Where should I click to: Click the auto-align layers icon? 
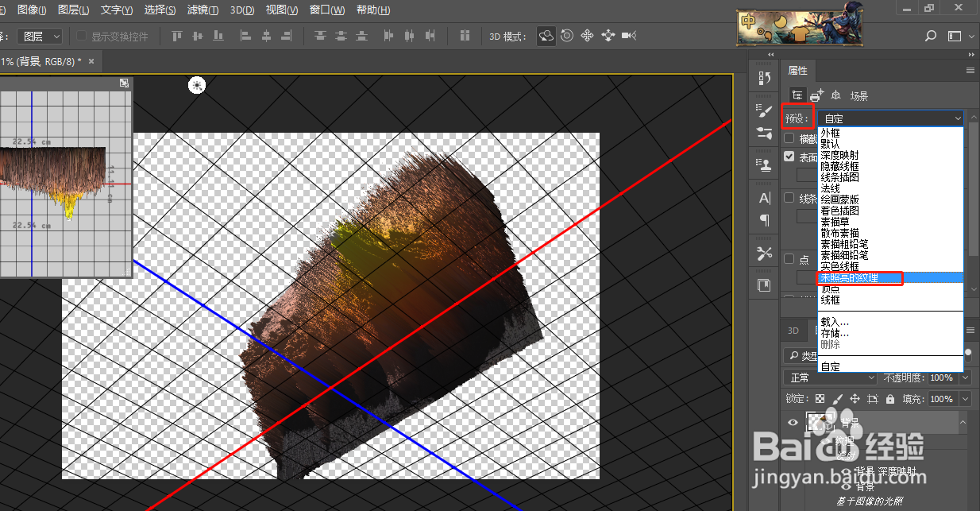tap(463, 36)
